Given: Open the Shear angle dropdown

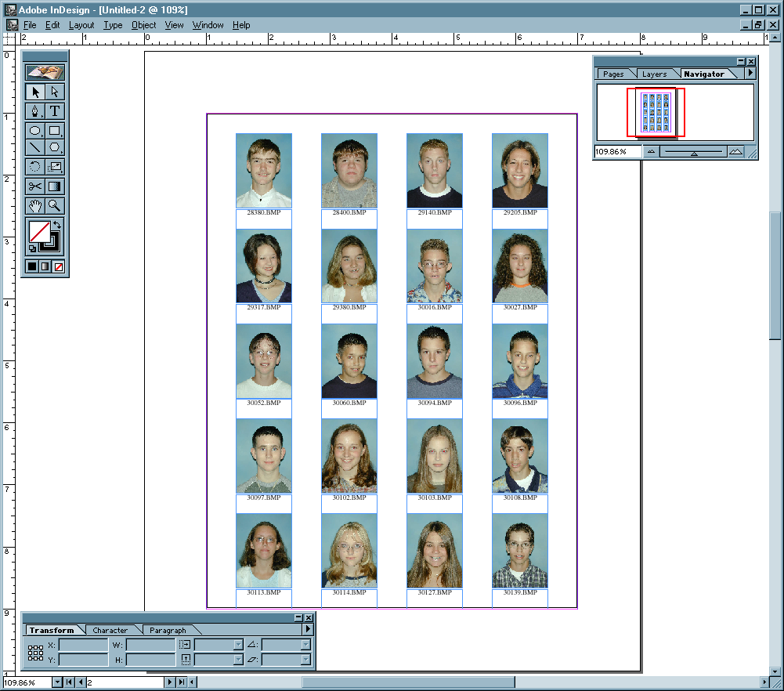Looking at the screenshot, I should coord(305,660).
